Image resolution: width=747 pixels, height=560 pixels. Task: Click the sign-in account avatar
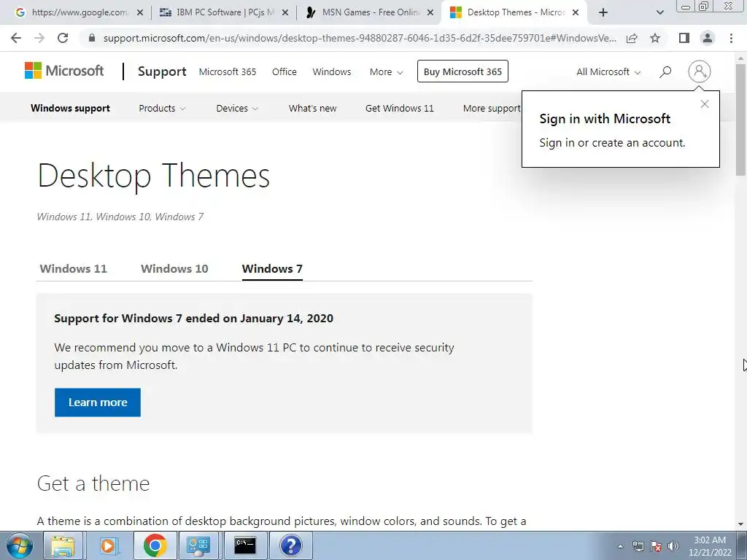coord(700,71)
